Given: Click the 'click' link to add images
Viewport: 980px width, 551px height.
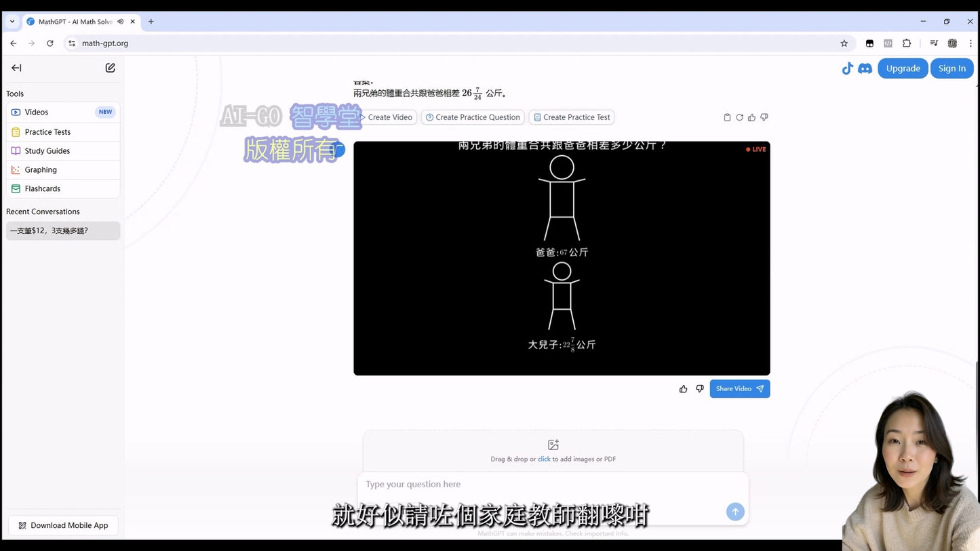Looking at the screenshot, I should pos(544,459).
